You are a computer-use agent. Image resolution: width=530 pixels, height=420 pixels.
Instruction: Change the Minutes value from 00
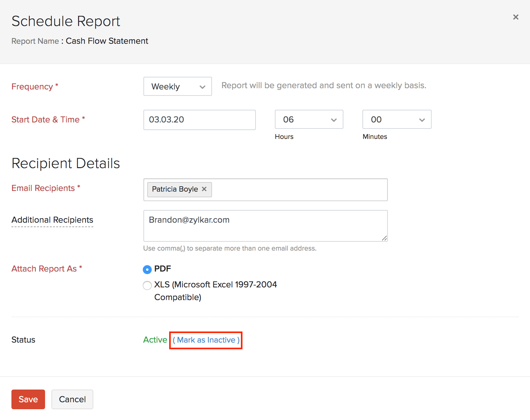click(x=396, y=120)
